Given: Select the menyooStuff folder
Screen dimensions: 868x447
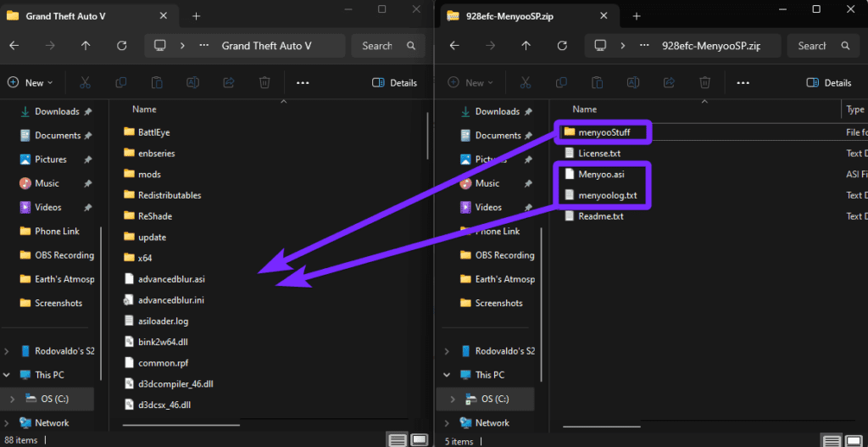Looking at the screenshot, I should click(604, 132).
